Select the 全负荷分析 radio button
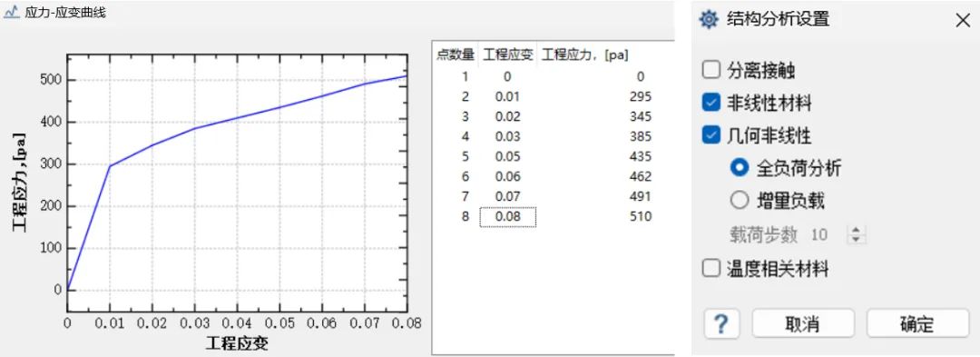 (x=740, y=167)
